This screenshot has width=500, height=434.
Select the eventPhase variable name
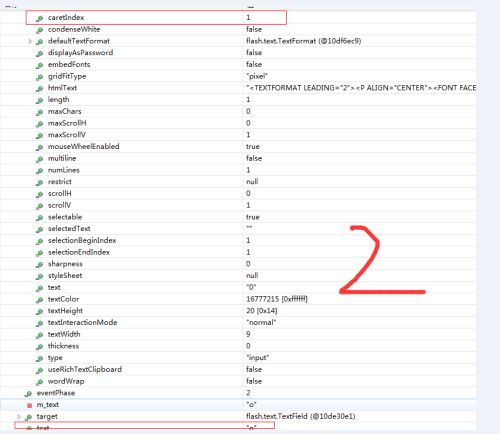point(56,393)
